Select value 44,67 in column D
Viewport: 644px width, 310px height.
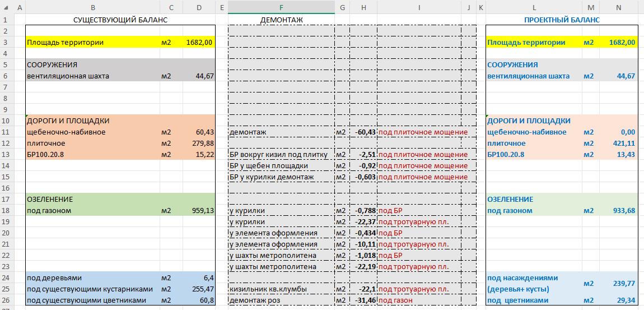click(199, 76)
